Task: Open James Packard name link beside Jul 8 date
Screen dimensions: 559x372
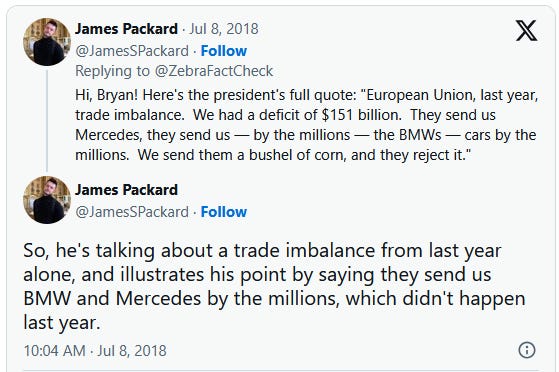Action: tap(126, 29)
